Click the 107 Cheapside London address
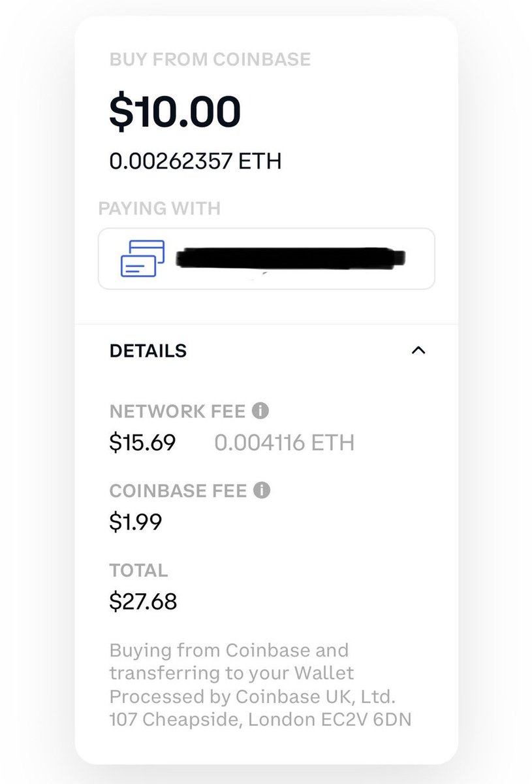532x784 pixels. pyautogui.click(x=260, y=721)
